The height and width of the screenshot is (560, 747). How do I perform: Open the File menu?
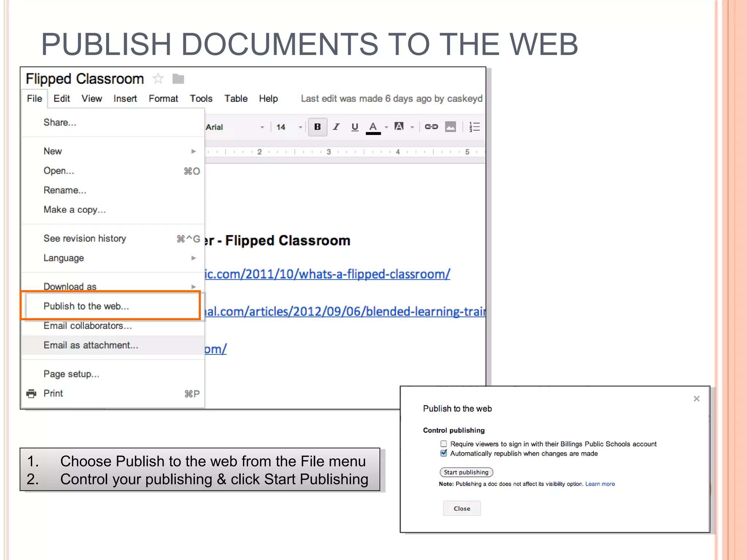35,99
